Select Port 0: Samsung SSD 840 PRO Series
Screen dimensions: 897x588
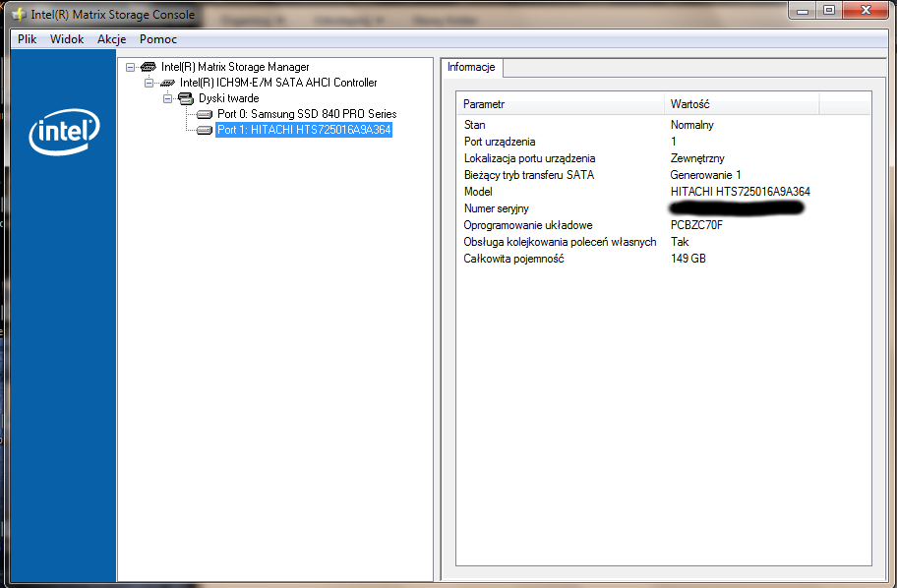(x=307, y=114)
